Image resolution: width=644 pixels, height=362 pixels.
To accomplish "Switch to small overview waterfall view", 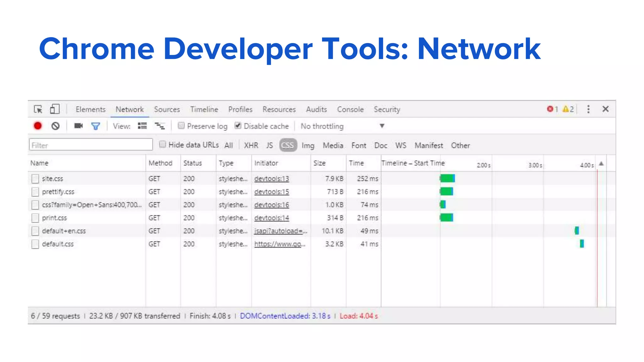I will (x=160, y=126).
